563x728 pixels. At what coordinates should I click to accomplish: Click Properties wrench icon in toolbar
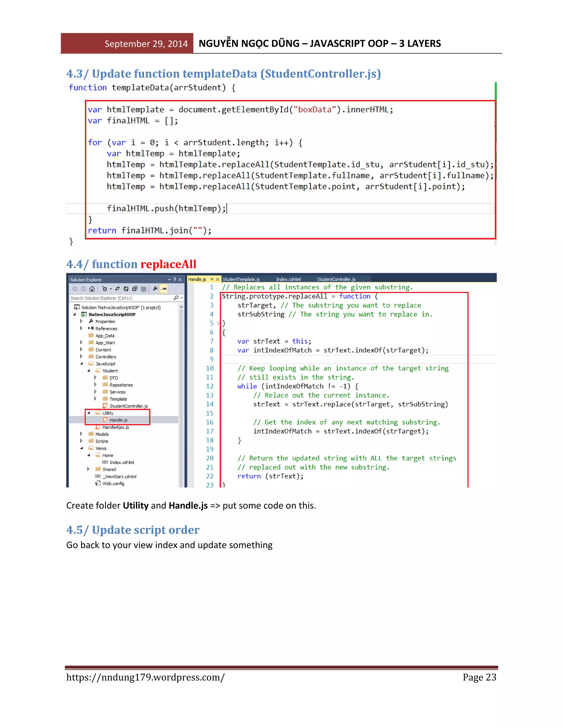pyautogui.click(x=155, y=289)
